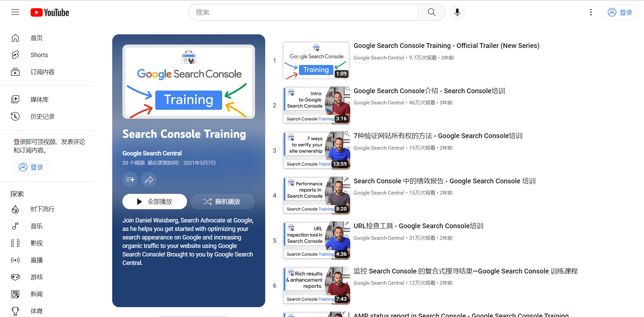Start voice search with microphone icon
The image size is (644, 317).
point(457,12)
